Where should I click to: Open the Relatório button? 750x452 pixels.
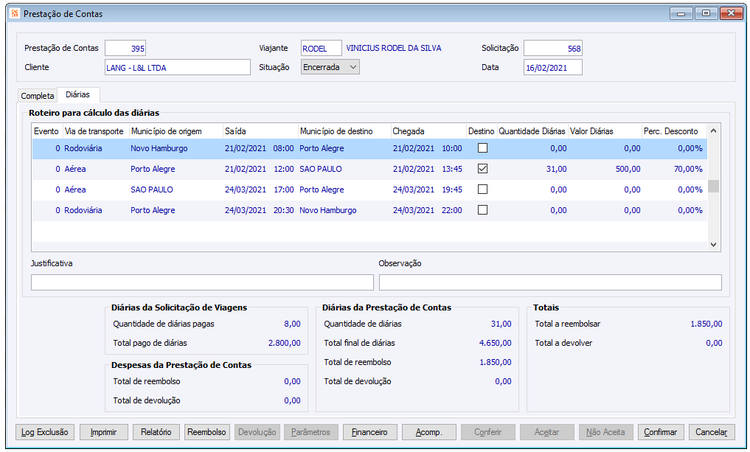click(156, 432)
